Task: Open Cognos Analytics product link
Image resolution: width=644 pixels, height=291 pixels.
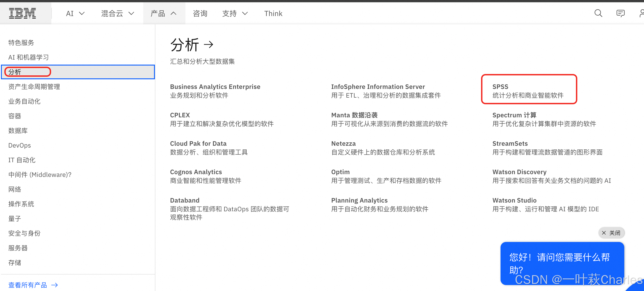Action: 196,172
